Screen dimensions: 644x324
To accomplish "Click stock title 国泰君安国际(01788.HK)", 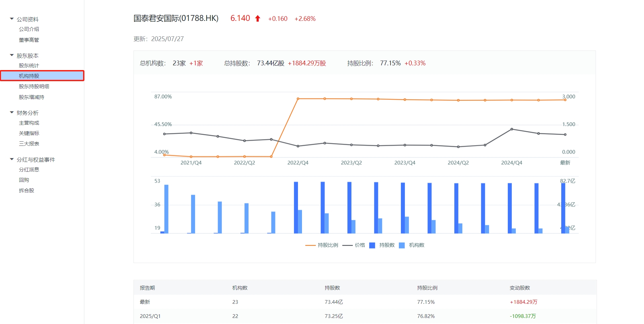I will 176,18.
